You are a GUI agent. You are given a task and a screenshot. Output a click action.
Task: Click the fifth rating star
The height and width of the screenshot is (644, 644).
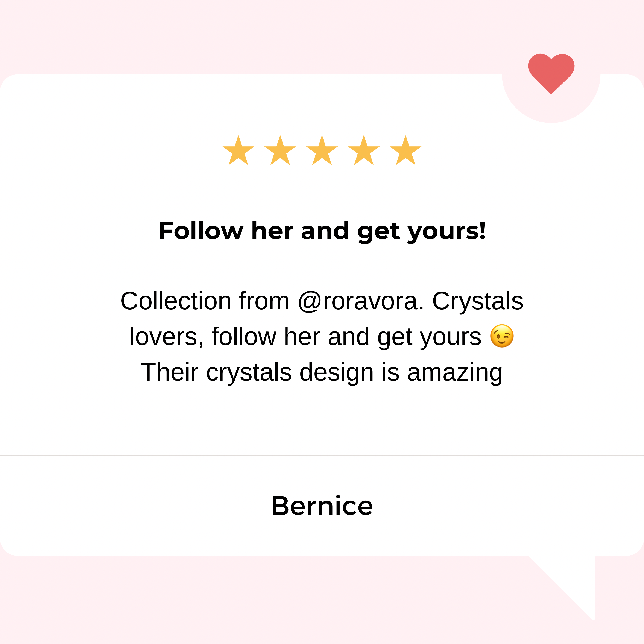pyautogui.click(x=405, y=151)
